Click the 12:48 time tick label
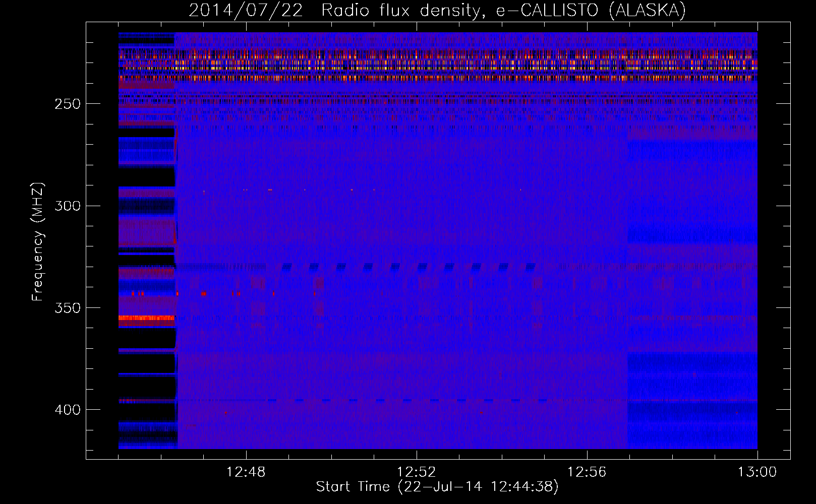 pos(246,472)
